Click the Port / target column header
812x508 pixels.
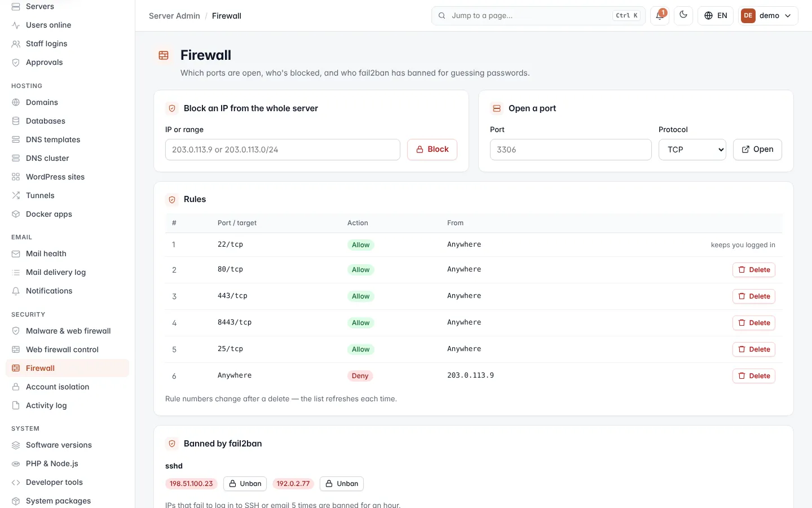pyautogui.click(x=237, y=223)
